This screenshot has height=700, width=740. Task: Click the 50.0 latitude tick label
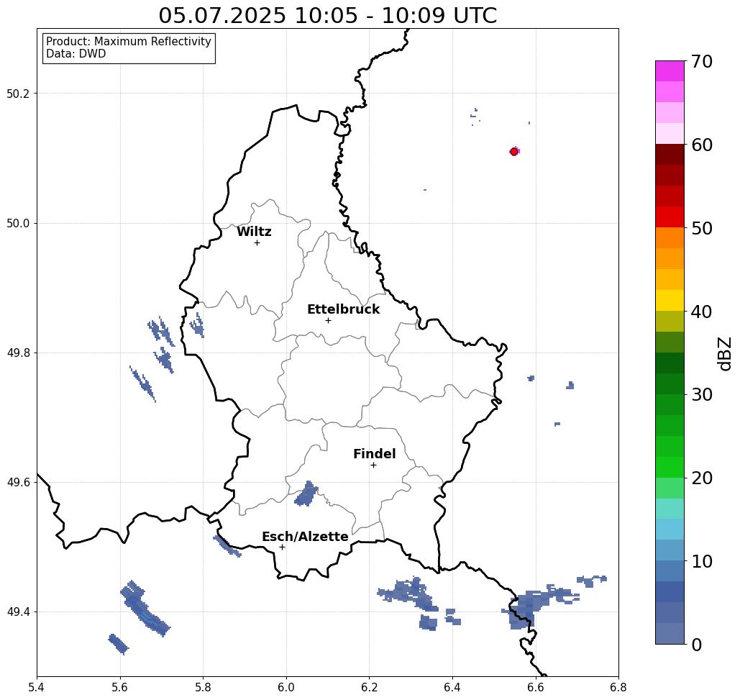click(18, 223)
